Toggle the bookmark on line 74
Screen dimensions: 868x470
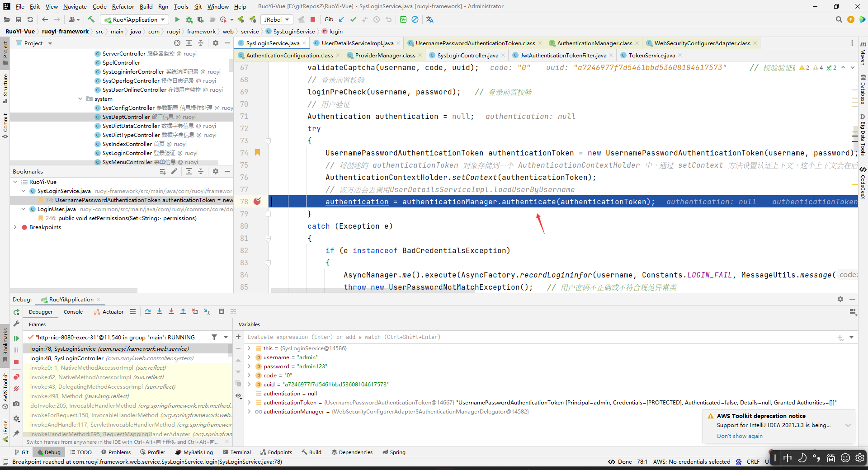click(x=257, y=153)
